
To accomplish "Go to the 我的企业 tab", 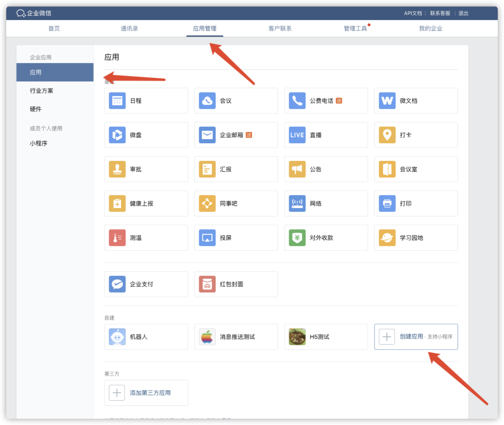I will pos(431,28).
